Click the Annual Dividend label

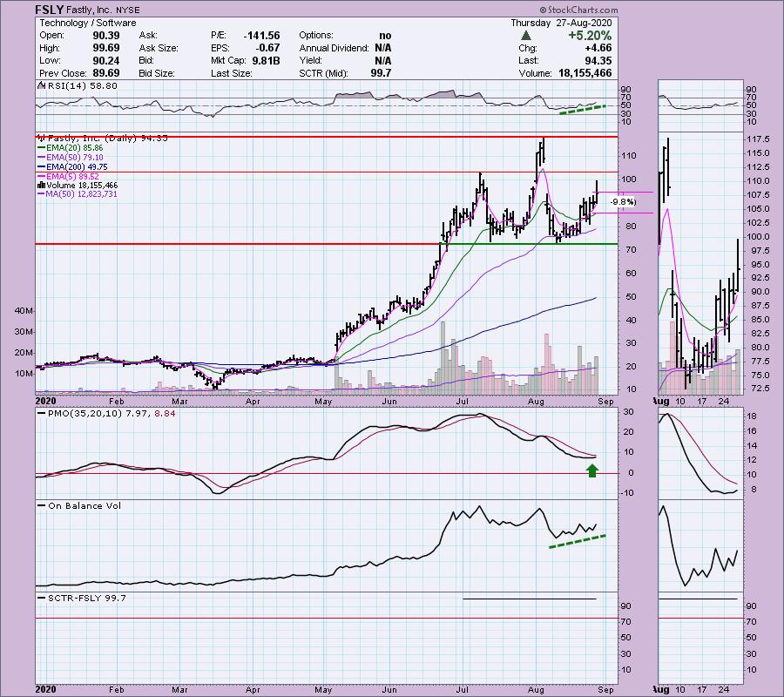point(334,48)
